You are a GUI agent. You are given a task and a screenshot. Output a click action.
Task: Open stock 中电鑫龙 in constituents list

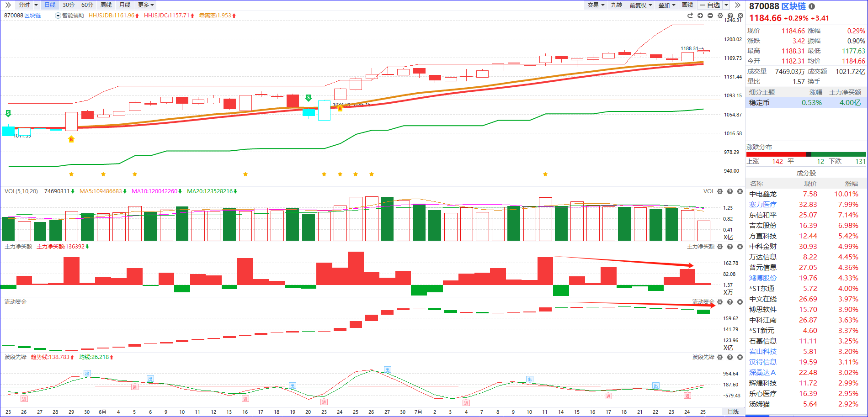[x=762, y=194]
